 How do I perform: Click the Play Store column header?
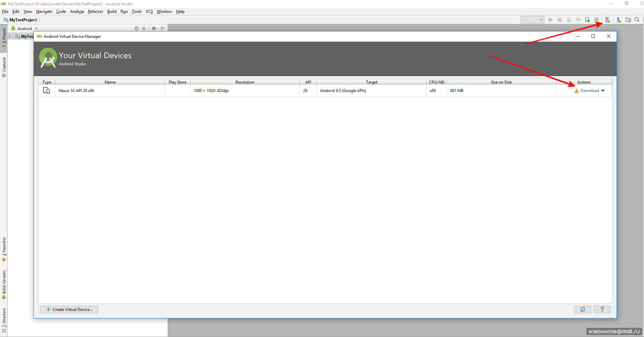tap(178, 82)
